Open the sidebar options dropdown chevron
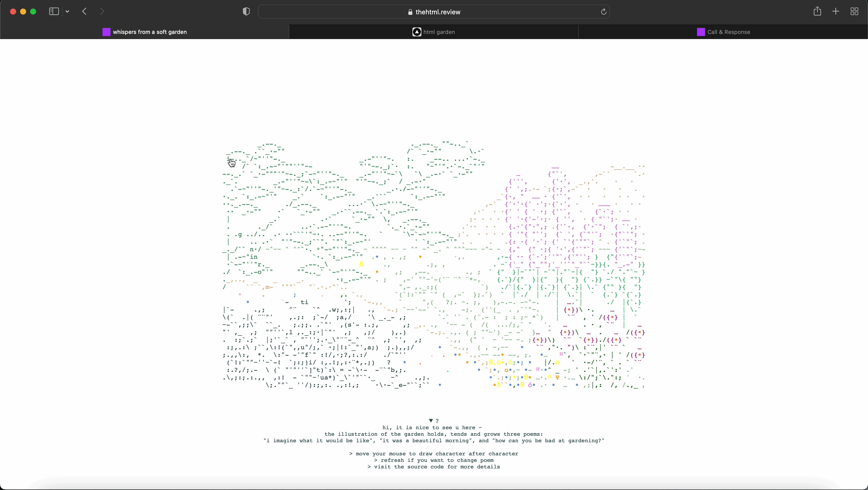 point(68,12)
